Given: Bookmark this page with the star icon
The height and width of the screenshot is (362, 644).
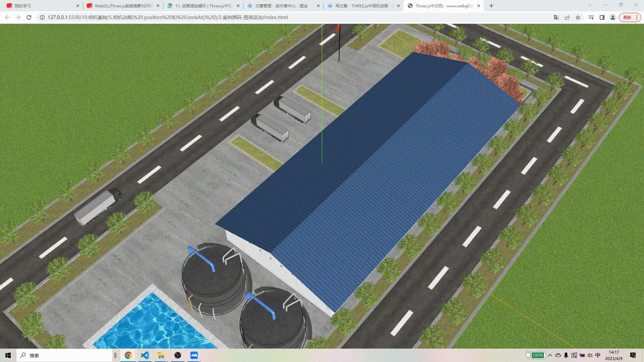Looking at the screenshot, I should pos(578,17).
